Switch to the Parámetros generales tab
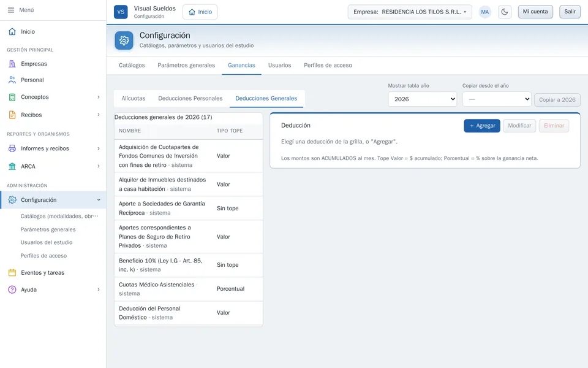Screen dimensions: 588x368 point(186,66)
